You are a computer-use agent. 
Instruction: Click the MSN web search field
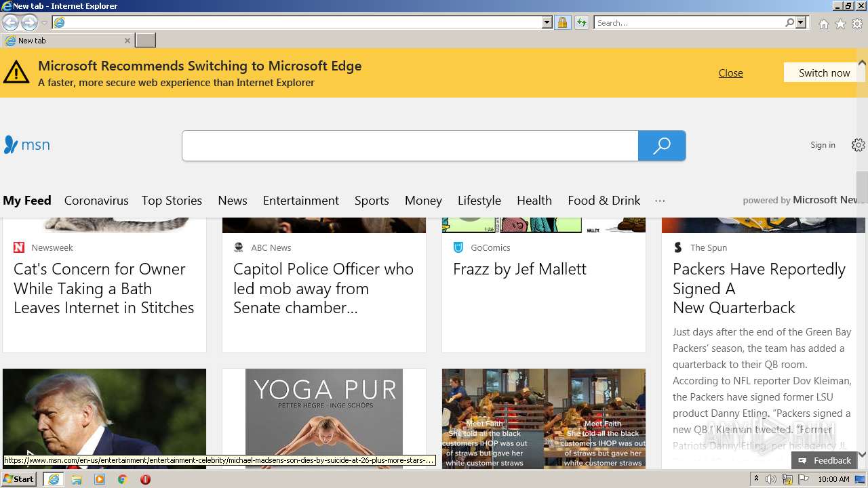(x=410, y=146)
